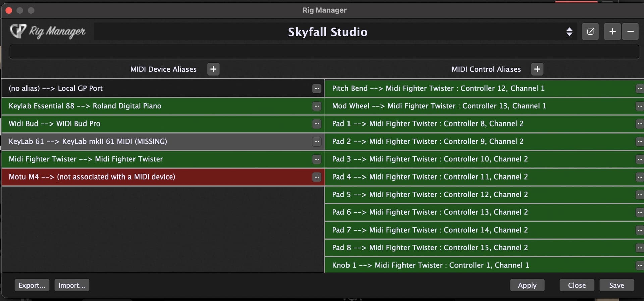The height and width of the screenshot is (301, 644).
Task: Open options for Pad 6 control alias
Action: [x=640, y=212]
